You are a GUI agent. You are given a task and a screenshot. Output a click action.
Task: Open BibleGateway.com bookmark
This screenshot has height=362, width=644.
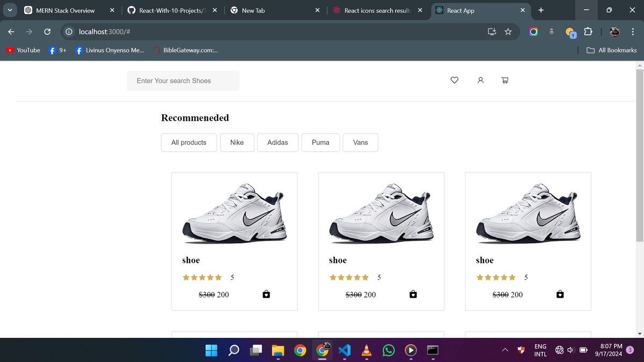click(x=185, y=50)
